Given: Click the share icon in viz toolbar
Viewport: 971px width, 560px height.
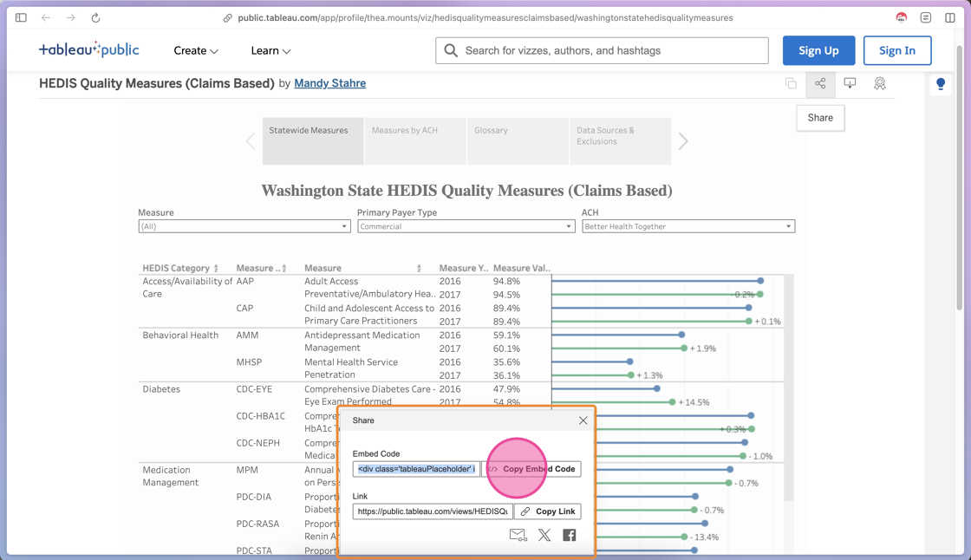Looking at the screenshot, I should [820, 83].
